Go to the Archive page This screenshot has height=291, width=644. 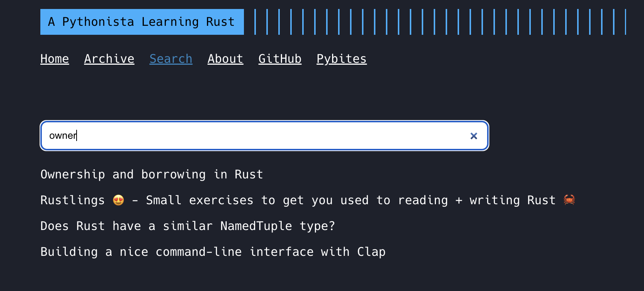point(109,59)
